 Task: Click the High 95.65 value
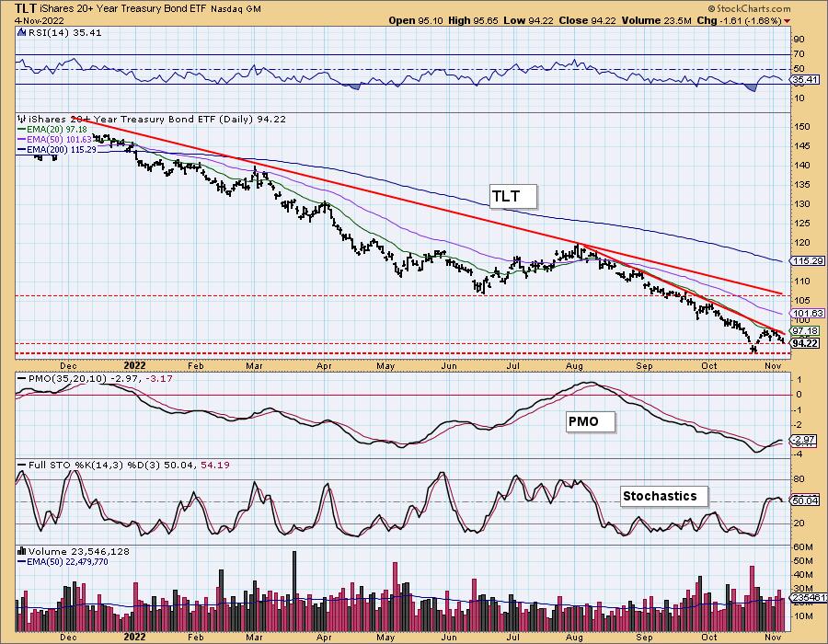[473, 20]
